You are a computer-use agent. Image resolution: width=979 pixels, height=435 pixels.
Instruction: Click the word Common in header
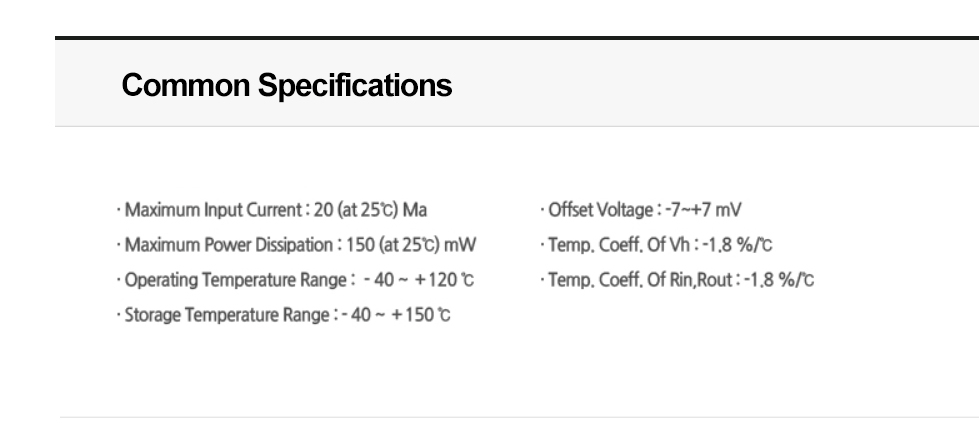point(185,85)
